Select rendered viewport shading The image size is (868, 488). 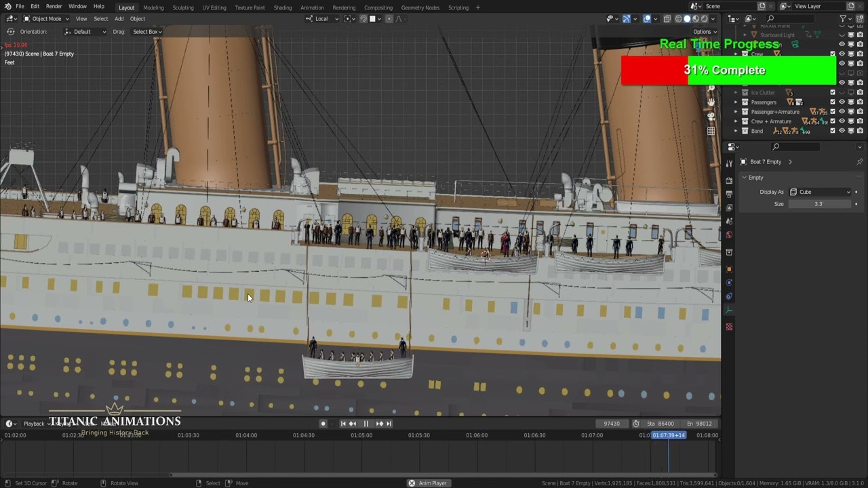coord(705,19)
